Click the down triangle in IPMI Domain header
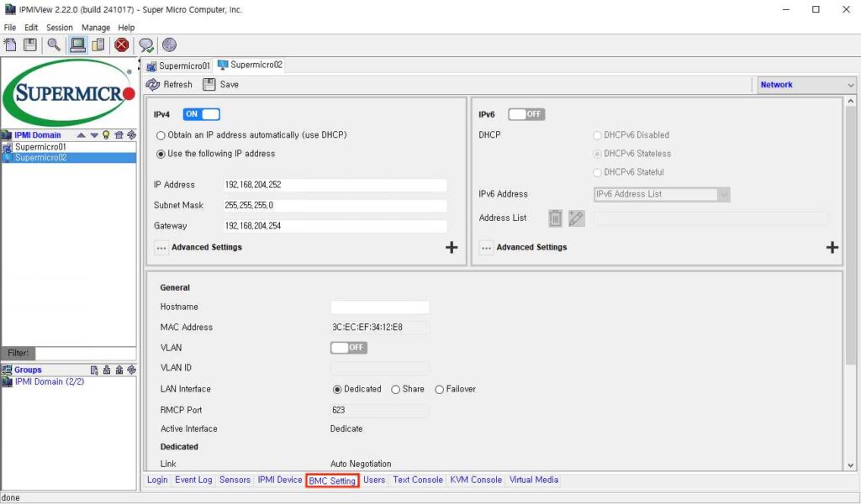Screen dimensions: 861x504 coord(94,135)
